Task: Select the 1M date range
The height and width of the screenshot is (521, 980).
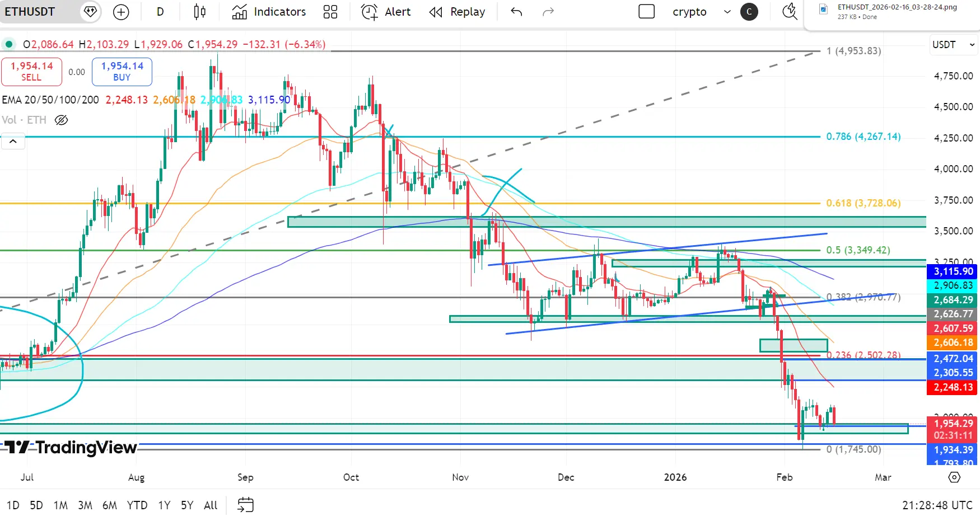Action: click(x=60, y=505)
